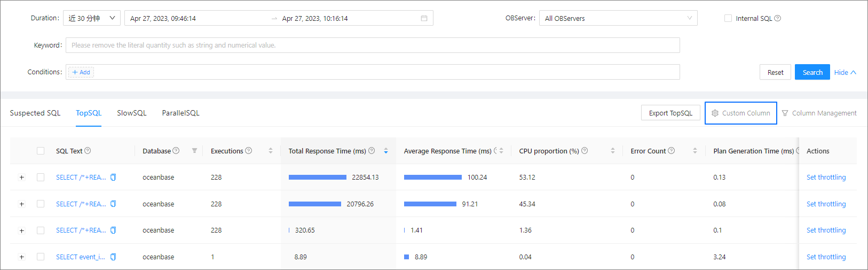Screen dimensions: 868x270
Task: Switch to the SlowSQL tab
Action: tap(131, 113)
